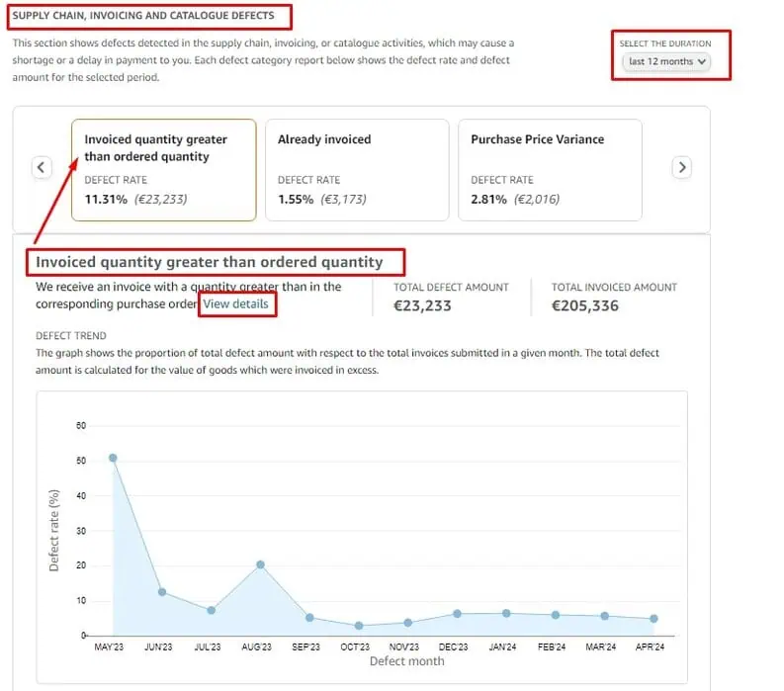Click the MAY'23 data point on chart
784x691 pixels.
point(113,458)
